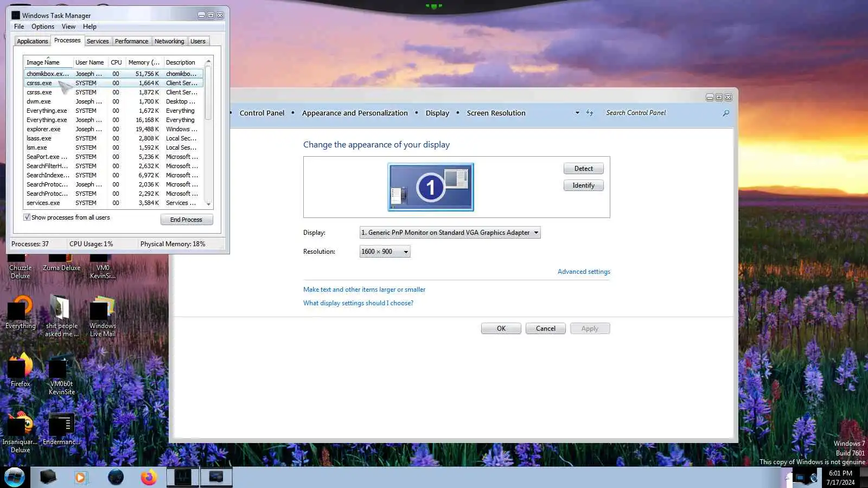Click the search magnifier in Control Panel
This screenshot has width=868, height=488.
[726, 113]
